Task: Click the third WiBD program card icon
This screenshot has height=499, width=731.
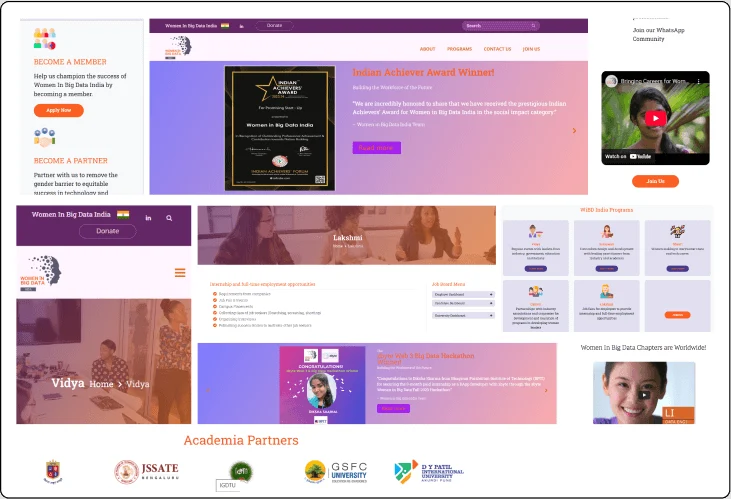Action: tap(677, 231)
